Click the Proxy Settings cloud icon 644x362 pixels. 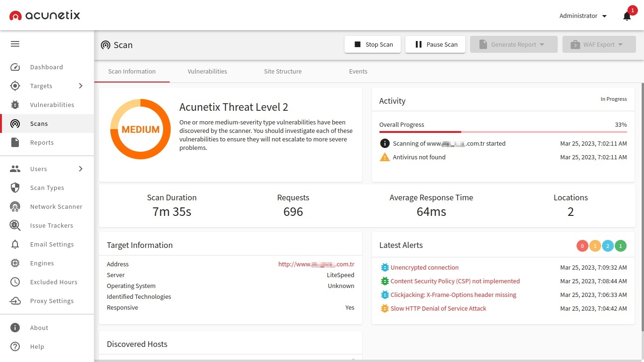point(15,301)
